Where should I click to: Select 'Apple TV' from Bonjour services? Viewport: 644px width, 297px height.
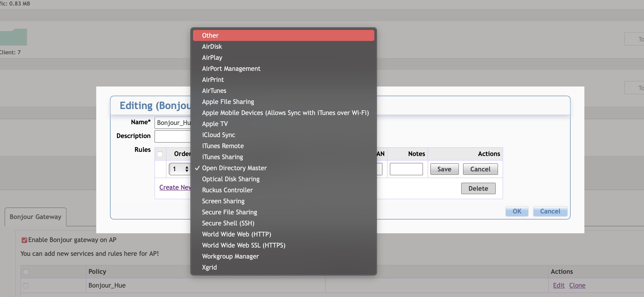[x=214, y=124]
